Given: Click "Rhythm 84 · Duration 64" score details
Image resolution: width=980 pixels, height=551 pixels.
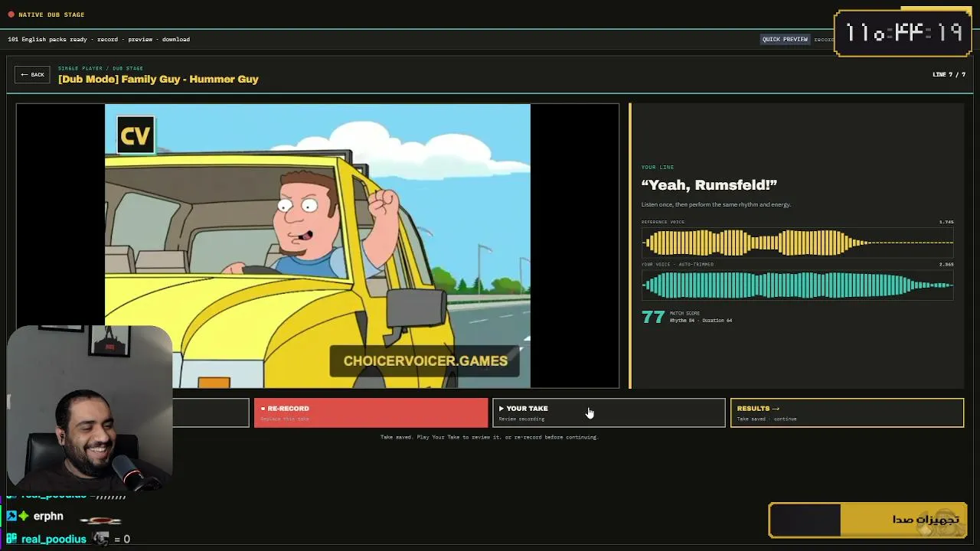Looking at the screenshot, I should (701, 321).
